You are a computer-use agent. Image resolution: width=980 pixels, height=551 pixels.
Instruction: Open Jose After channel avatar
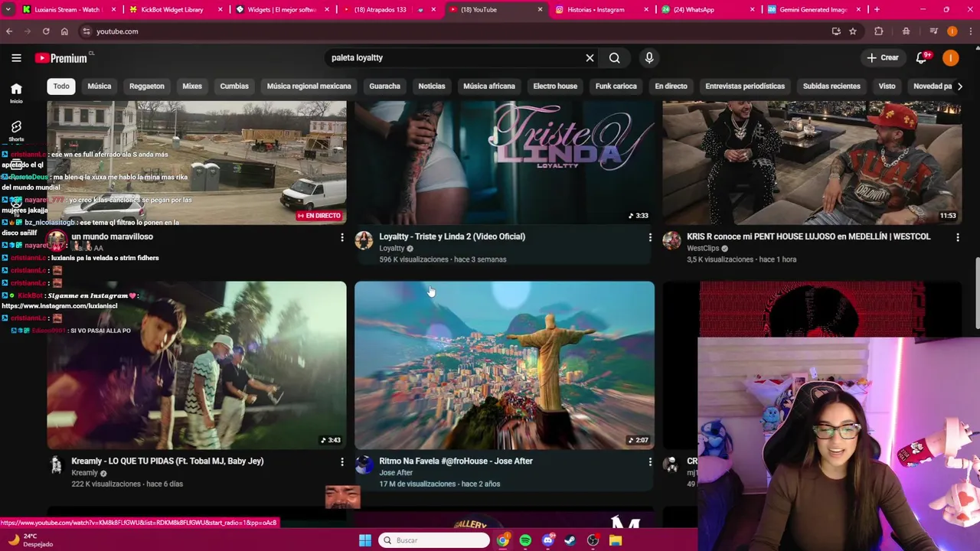(x=364, y=465)
